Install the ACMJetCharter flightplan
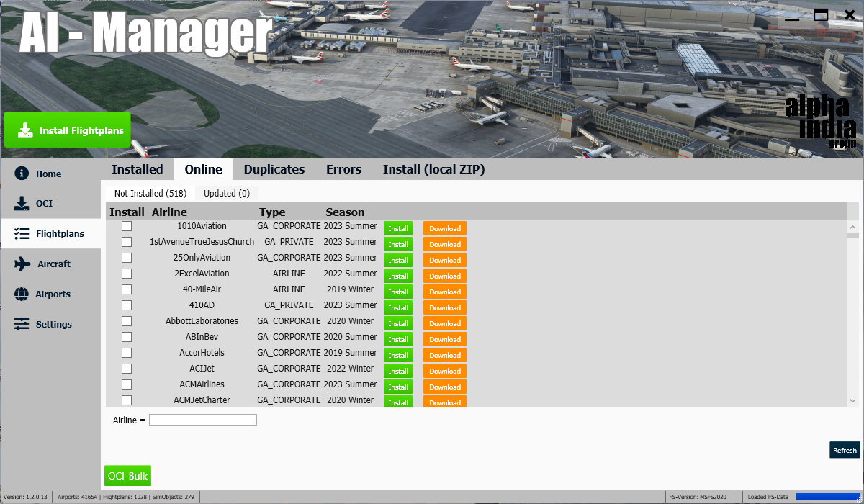 [398, 402]
